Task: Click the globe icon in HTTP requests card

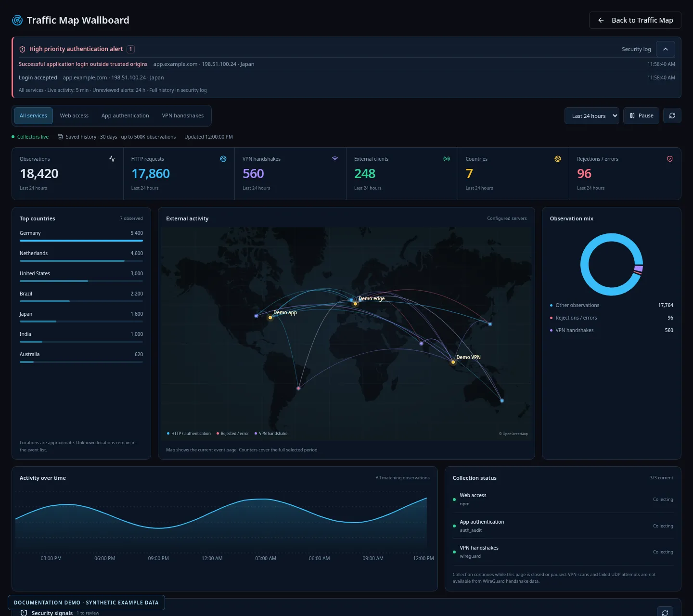Action: (x=223, y=159)
